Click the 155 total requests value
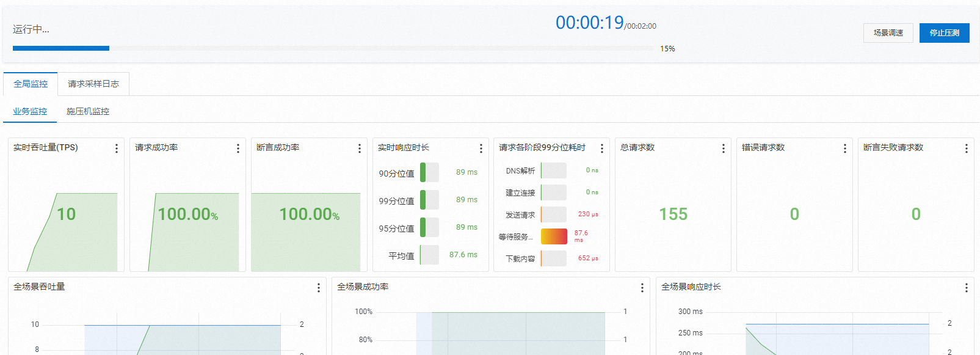Screen dimensions: 980x355 (x=673, y=214)
